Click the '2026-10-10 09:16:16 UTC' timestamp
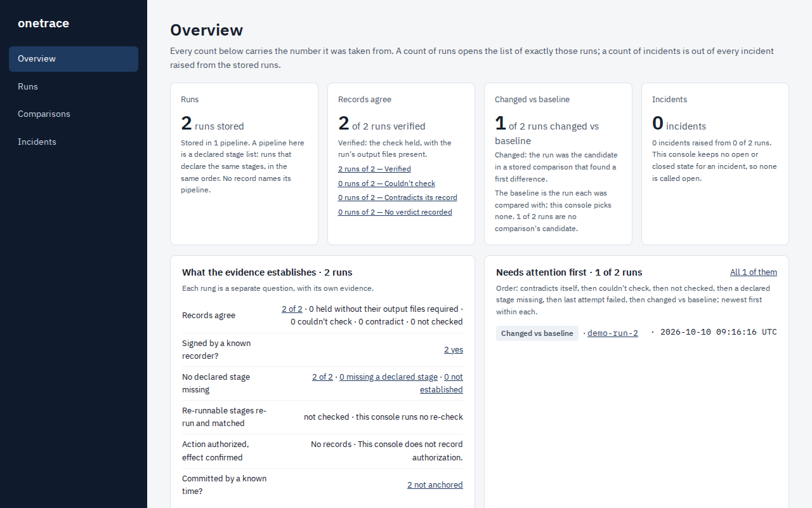The width and height of the screenshot is (812, 508). [x=719, y=333]
